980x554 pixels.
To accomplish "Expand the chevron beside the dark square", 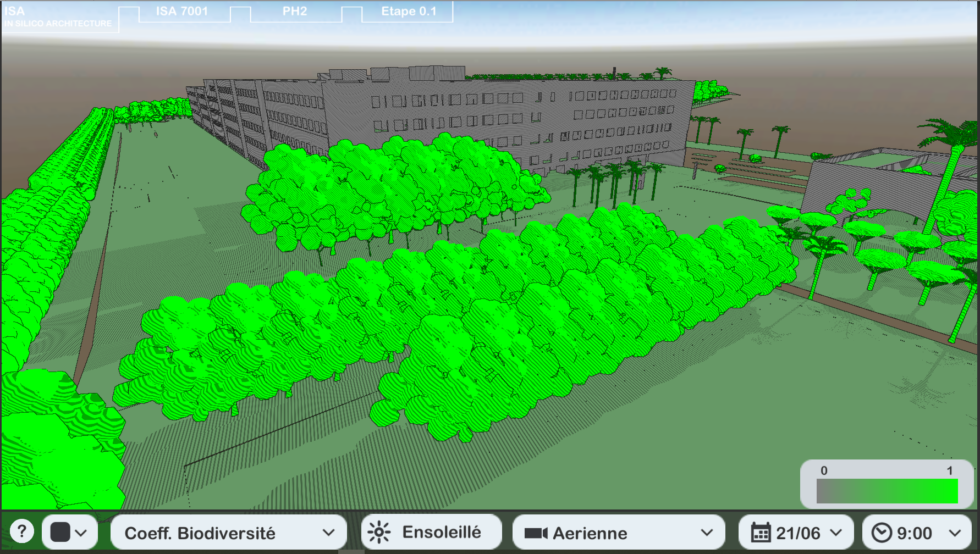I will 81,533.
